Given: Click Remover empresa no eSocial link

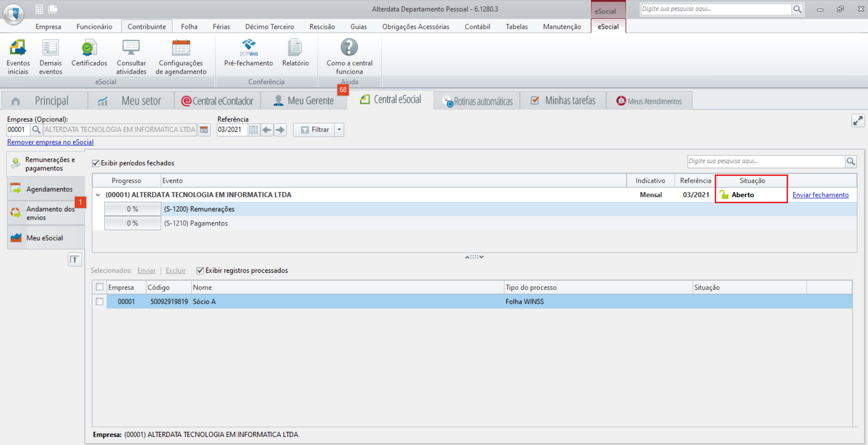Looking at the screenshot, I should pyautogui.click(x=50, y=142).
